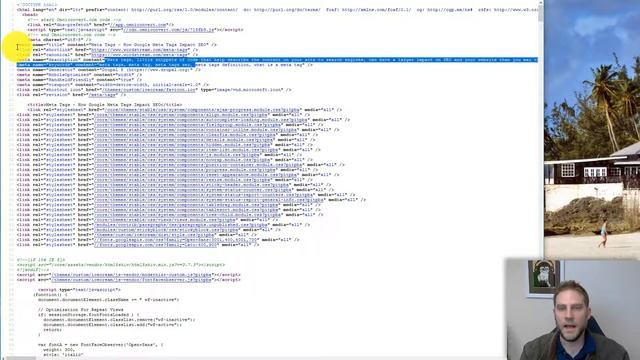Image resolution: width=640 pixels, height=360 pixels.
Task: Open the revision /meta-tags link
Action: [102, 95]
